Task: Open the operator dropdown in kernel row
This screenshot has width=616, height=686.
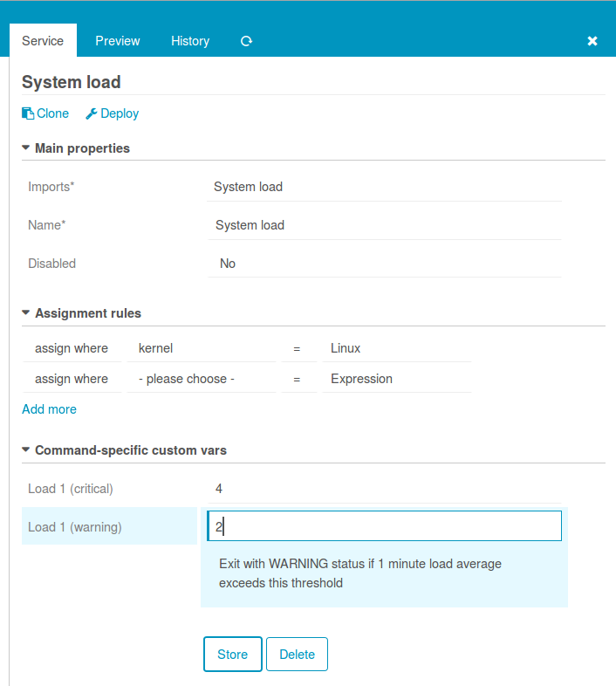Action: (298, 348)
